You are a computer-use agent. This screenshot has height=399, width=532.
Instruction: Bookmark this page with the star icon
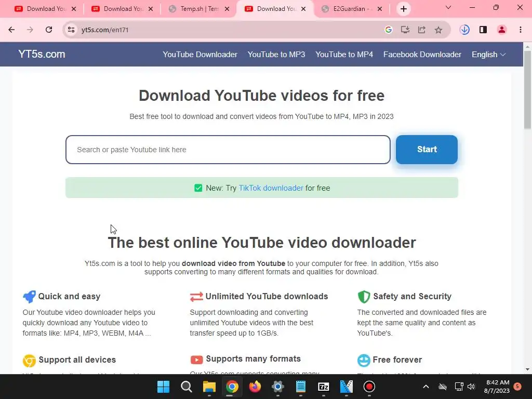(438, 30)
